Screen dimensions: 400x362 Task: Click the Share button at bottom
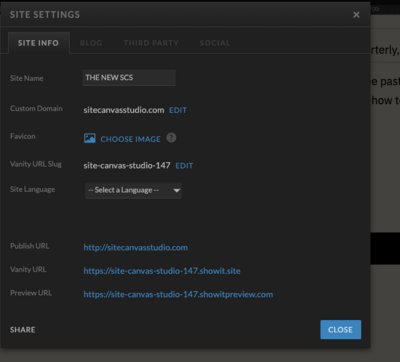(x=22, y=330)
